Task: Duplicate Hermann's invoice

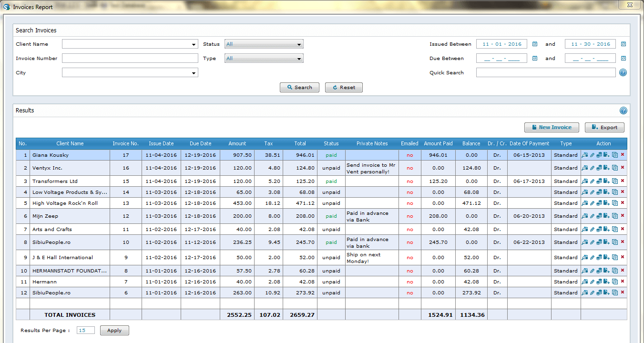Action: click(x=614, y=282)
